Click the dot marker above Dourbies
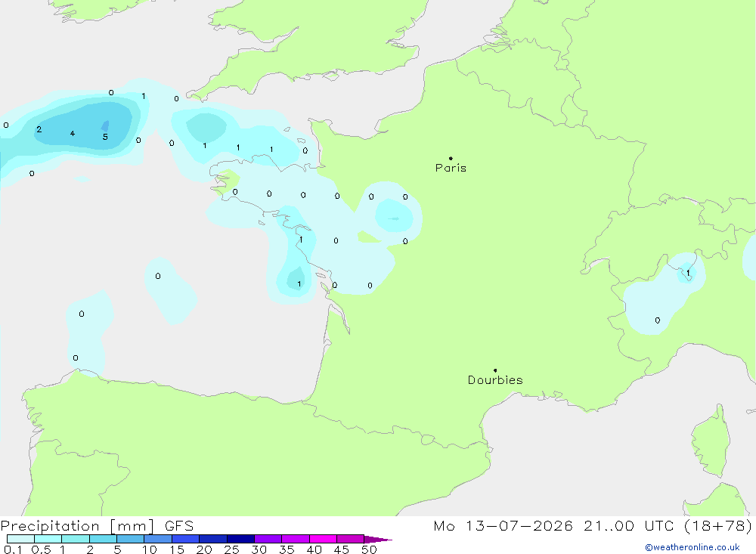The height and width of the screenshot is (554, 756). [x=495, y=370]
